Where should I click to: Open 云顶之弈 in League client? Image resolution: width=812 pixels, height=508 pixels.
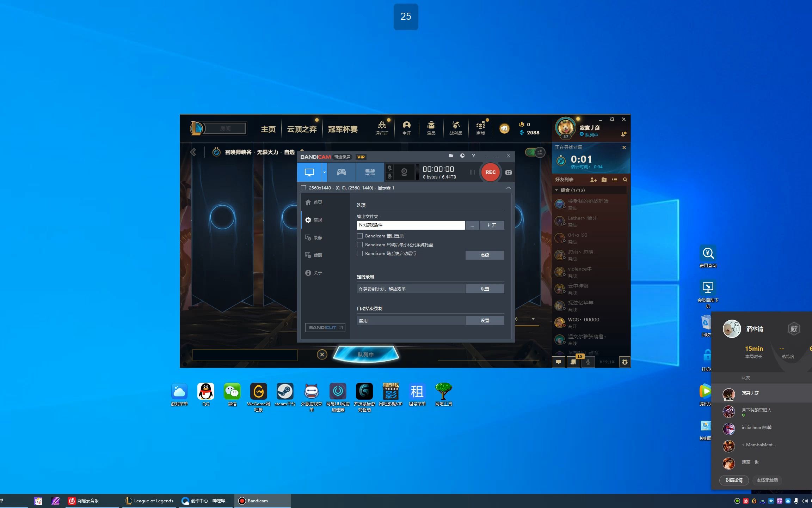coord(302,129)
